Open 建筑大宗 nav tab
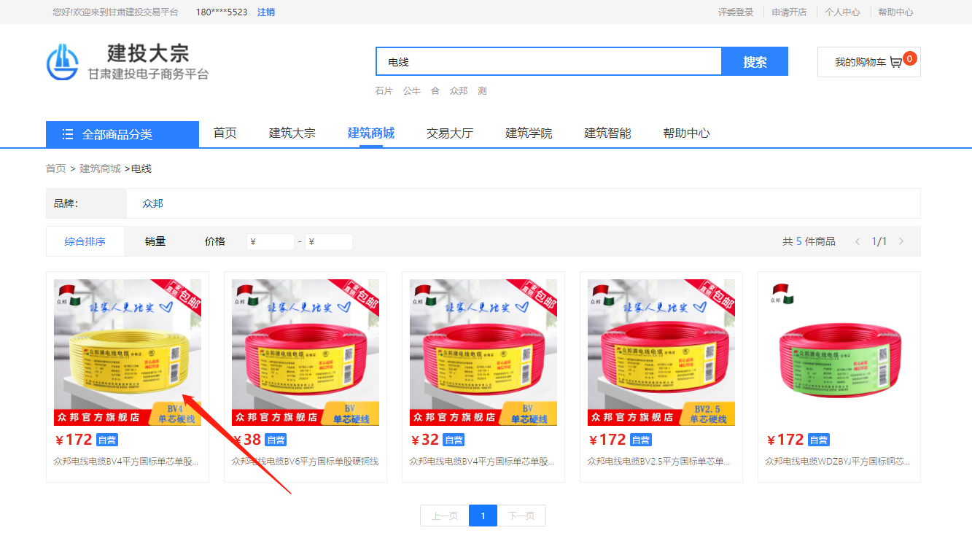972x560 pixels. tap(292, 133)
